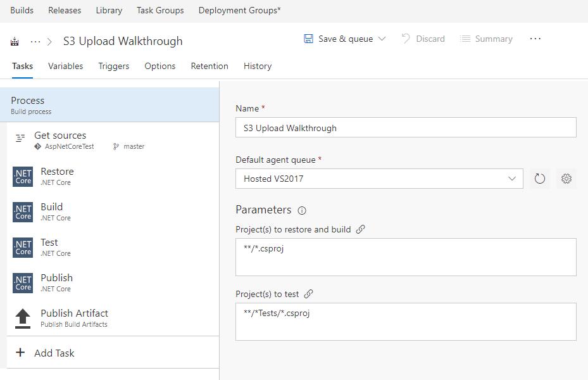
Task: Open the Deployment Groups menu
Action: point(239,10)
